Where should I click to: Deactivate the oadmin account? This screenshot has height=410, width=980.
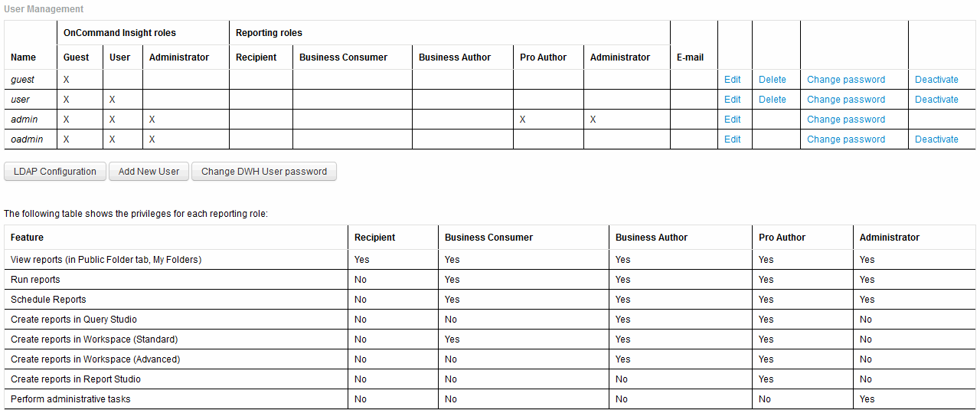coord(936,139)
